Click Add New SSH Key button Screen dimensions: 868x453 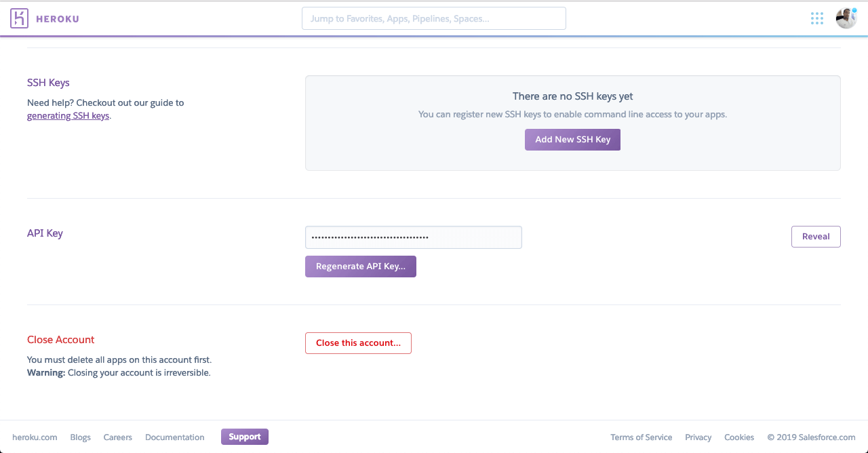click(x=572, y=140)
